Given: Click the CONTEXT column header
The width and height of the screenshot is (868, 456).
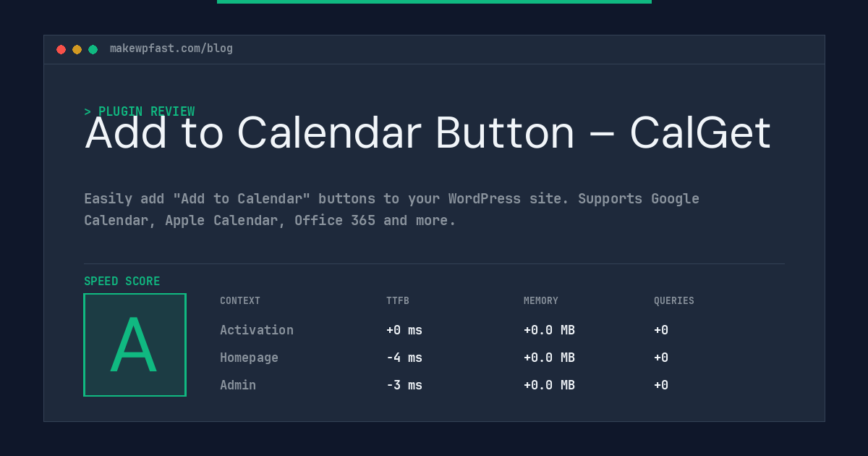Looking at the screenshot, I should (240, 301).
